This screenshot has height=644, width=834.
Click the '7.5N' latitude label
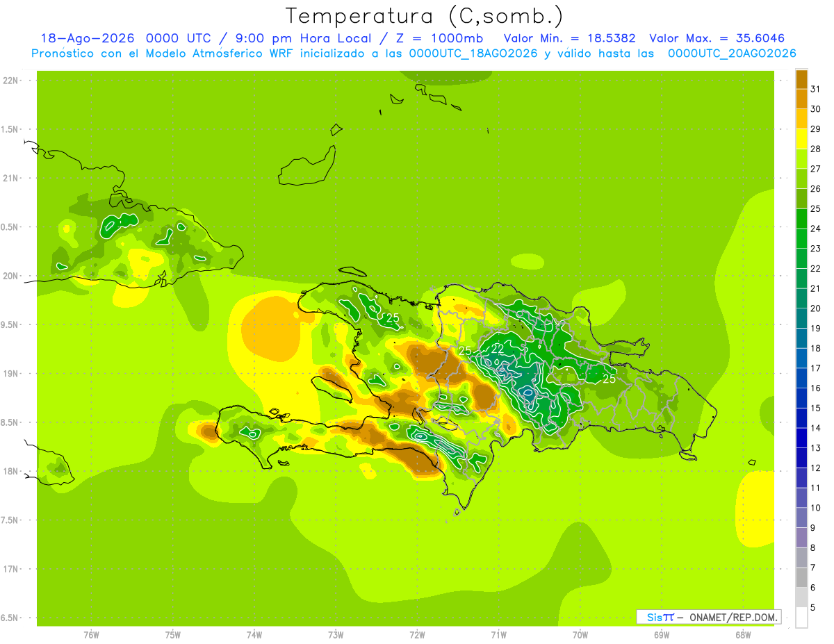(10, 520)
